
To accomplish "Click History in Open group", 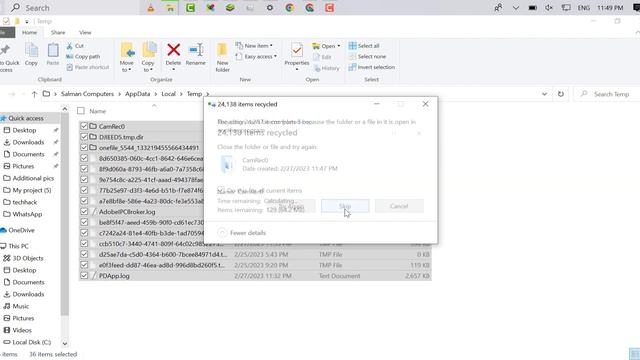I will (327, 68).
